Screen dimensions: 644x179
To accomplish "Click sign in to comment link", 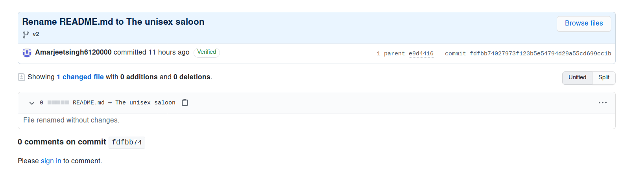I will click(x=51, y=161).
